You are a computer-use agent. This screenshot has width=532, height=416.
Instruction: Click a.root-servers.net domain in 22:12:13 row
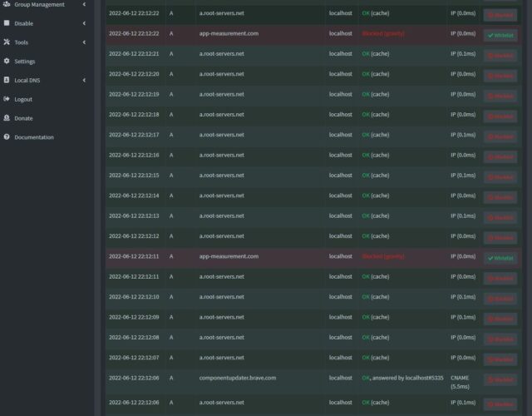point(222,215)
